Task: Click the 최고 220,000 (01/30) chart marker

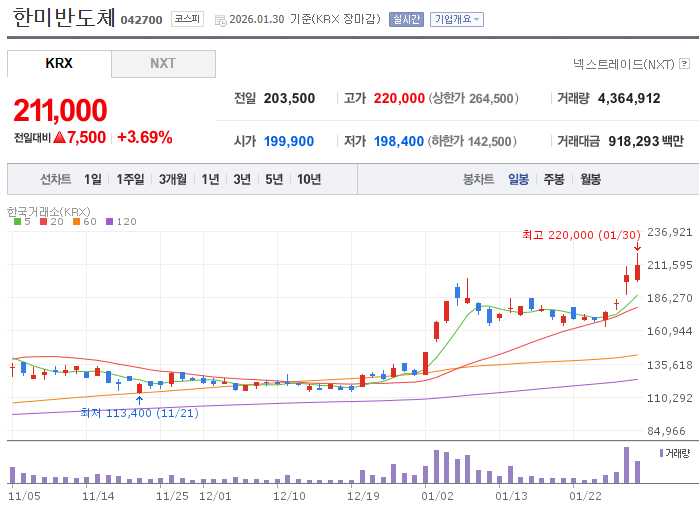Action: click(x=581, y=235)
